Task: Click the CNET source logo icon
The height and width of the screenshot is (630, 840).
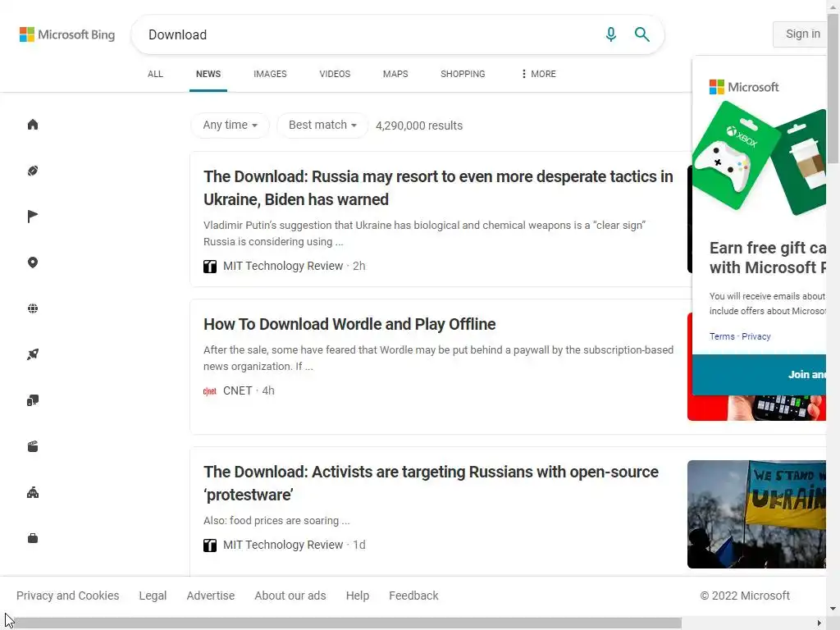Action: point(210,391)
